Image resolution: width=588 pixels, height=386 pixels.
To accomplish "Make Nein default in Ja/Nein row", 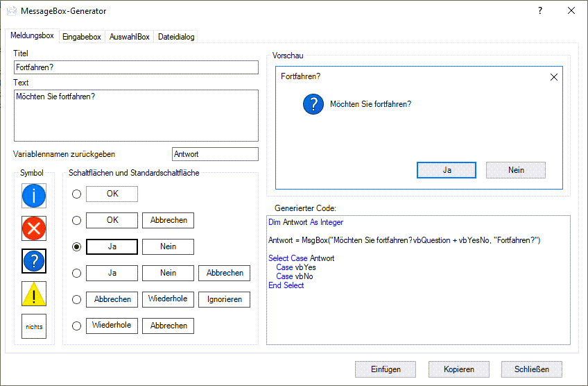I will click(168, 246).
